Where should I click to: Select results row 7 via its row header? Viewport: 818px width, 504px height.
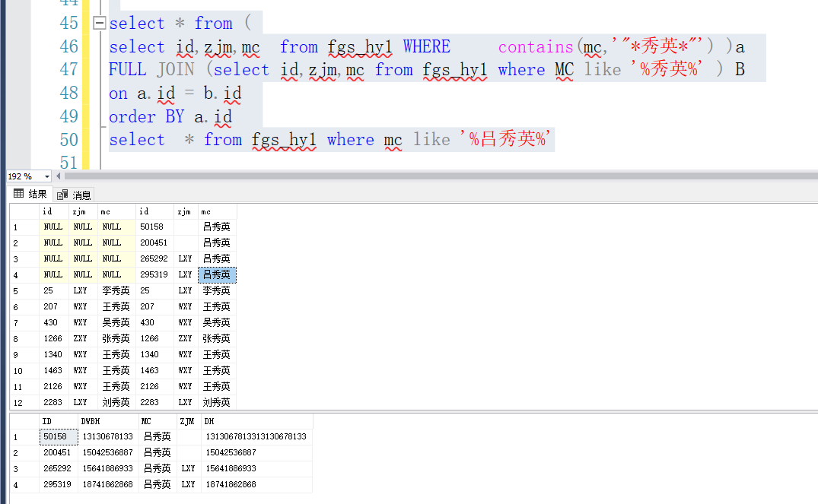click(24, 322)
